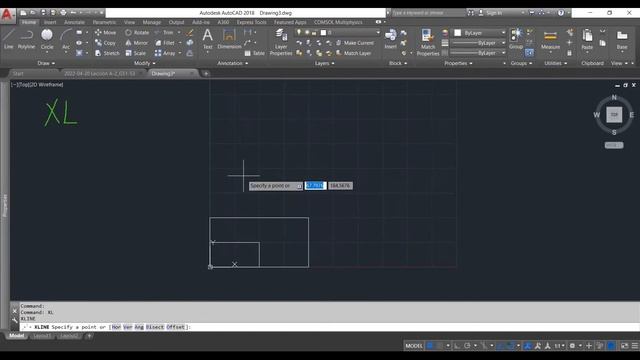Click the search keyword input field
Viewport: 640px width, 360px height.
428,13
